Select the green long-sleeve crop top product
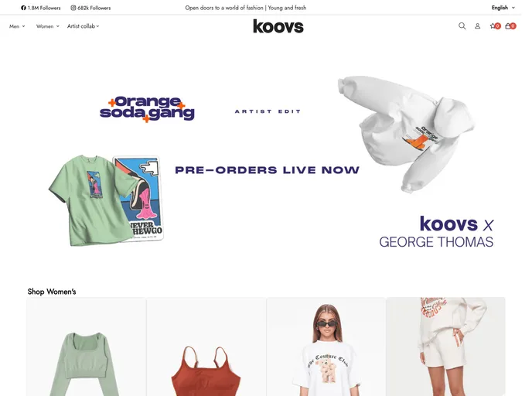This screenshot has width=532, height=396. [x=86, y=346]
